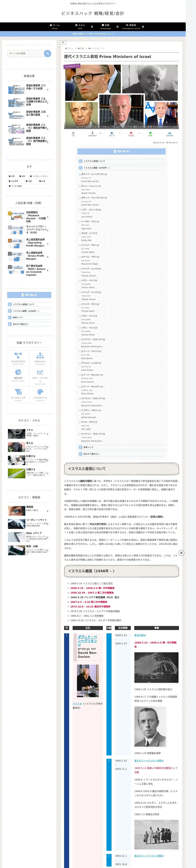196x868 pixels.
Task: Collapse the main article 目次 table of contents
Action: pos(122,151)
